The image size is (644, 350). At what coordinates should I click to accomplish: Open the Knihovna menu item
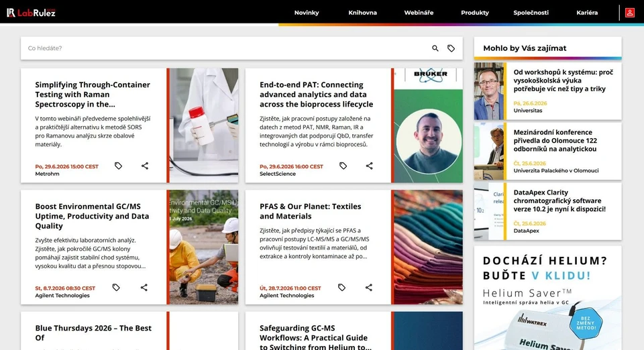(363, 13)
